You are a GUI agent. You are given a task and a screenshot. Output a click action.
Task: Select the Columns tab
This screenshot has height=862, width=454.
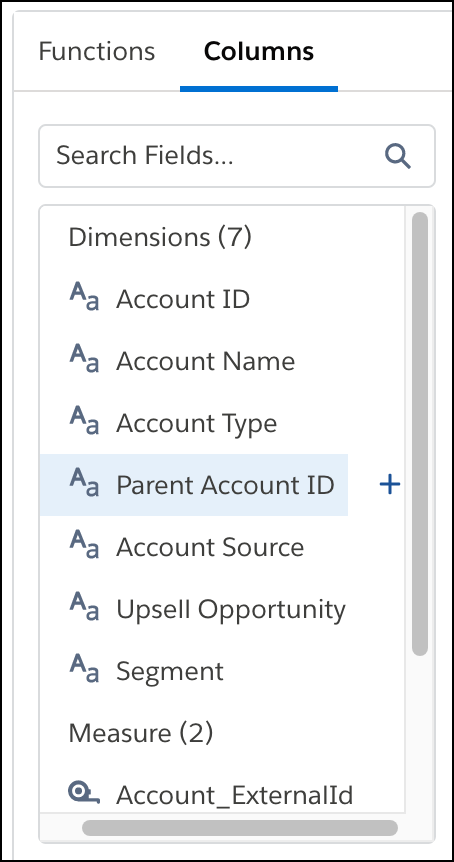click(259, 52)
